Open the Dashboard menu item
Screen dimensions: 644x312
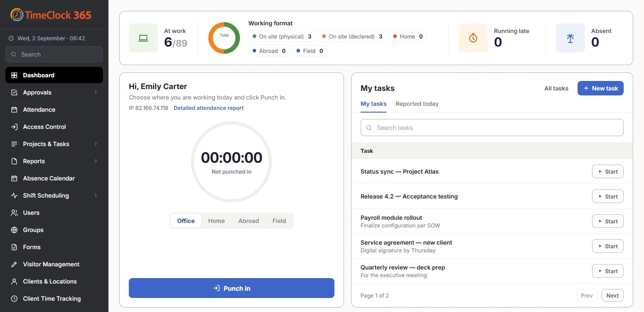[54, 75]
